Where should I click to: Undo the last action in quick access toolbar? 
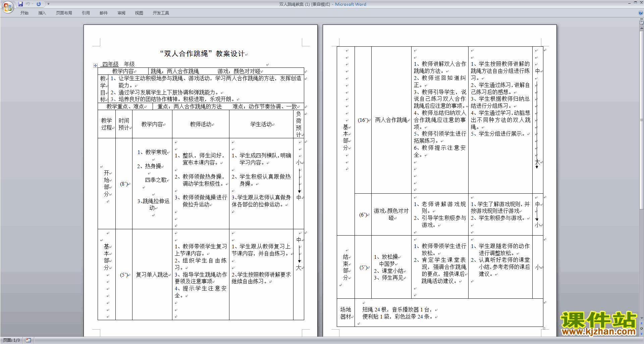tap(28, 4)
